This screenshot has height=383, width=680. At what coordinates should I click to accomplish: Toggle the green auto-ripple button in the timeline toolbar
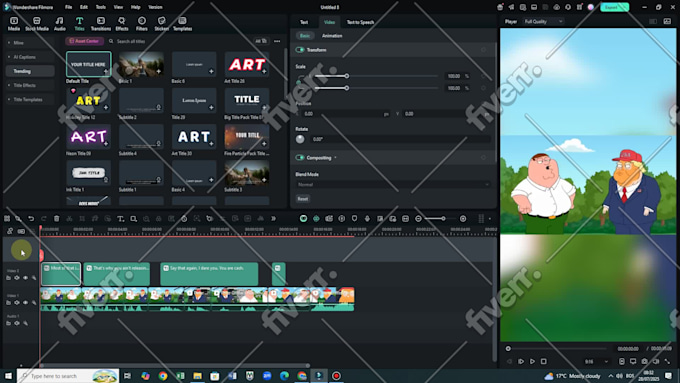coord(304,219)
